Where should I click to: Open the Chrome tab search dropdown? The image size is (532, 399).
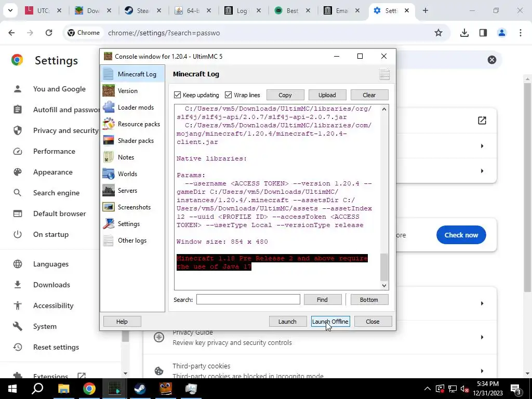10,10
